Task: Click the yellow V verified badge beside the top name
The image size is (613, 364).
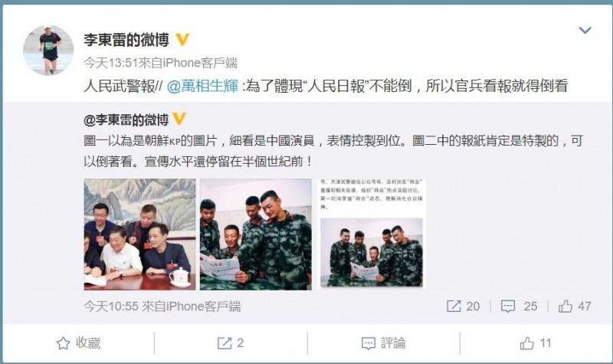Action: (x=182, y=40)
